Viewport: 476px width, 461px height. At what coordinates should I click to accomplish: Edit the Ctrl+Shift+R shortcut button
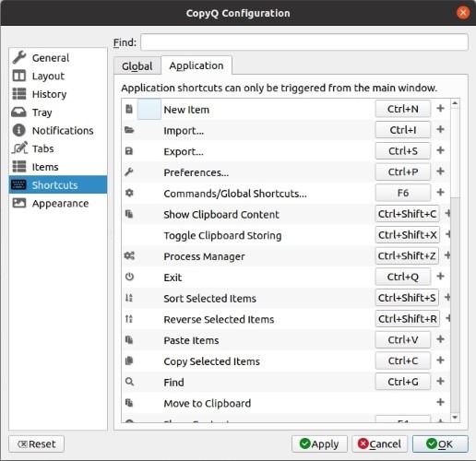point(408,319)
